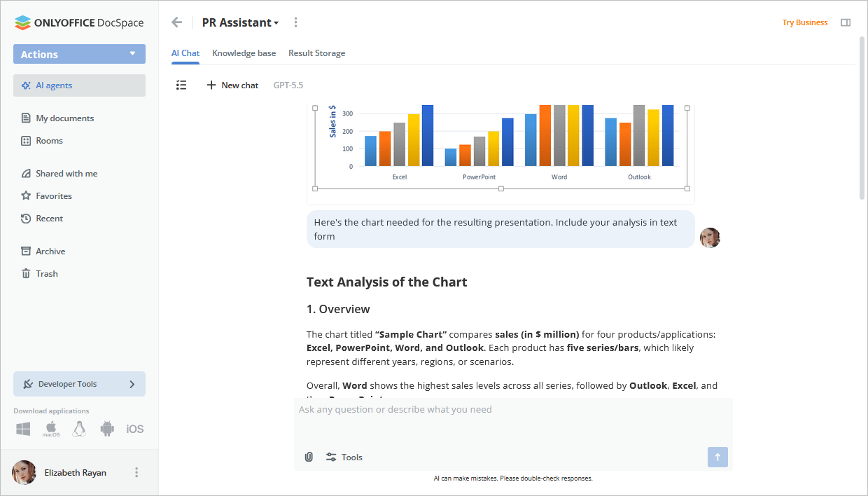The height and width of the screenshot is (496, 868).
Task: Click the Archive box icon
Action: tap(26, 252)
